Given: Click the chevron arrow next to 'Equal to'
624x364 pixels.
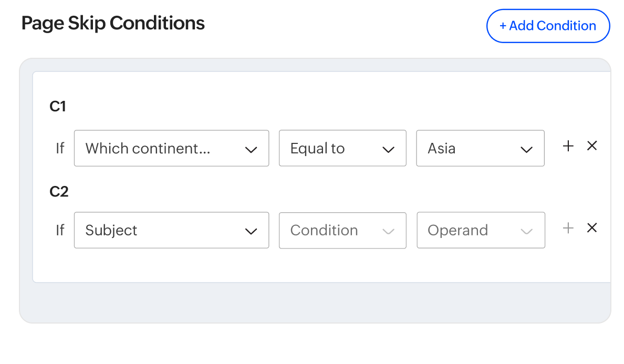Looking at the screenshot, I should coord(388,150).
